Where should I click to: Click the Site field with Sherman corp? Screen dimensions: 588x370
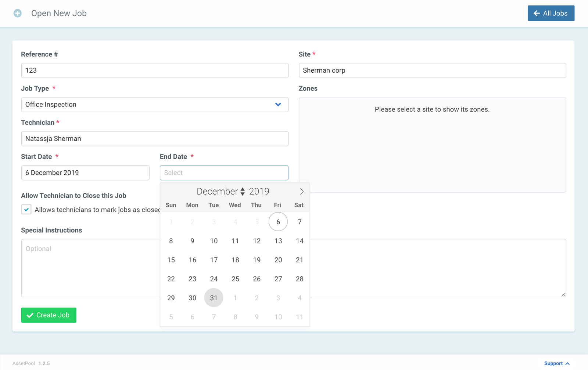tap(432, 70)
